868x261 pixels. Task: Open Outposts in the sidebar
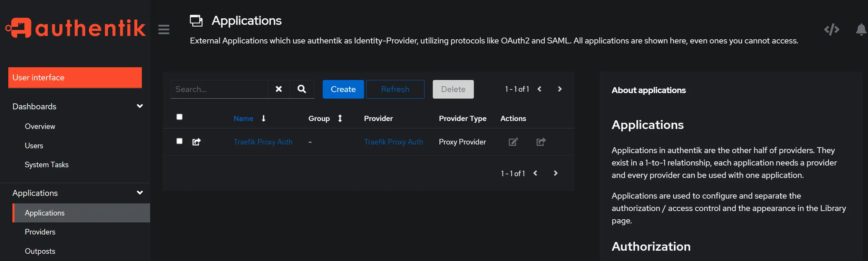40,251
